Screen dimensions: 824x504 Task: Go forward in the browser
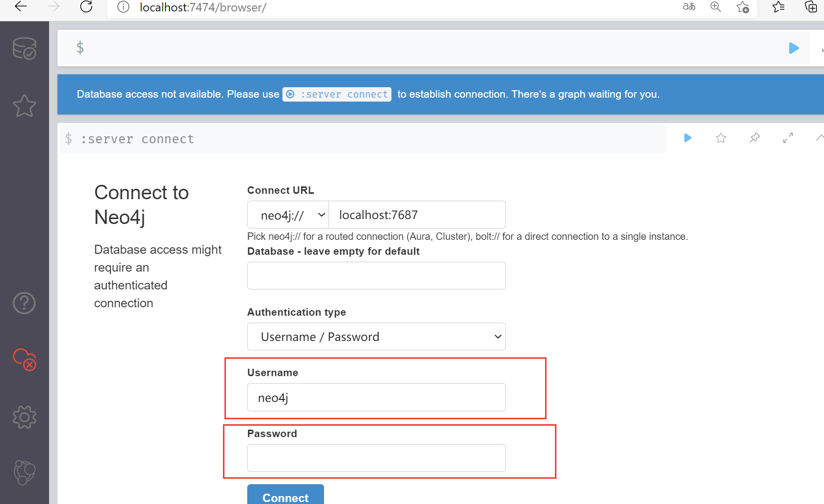pos(54,6)
